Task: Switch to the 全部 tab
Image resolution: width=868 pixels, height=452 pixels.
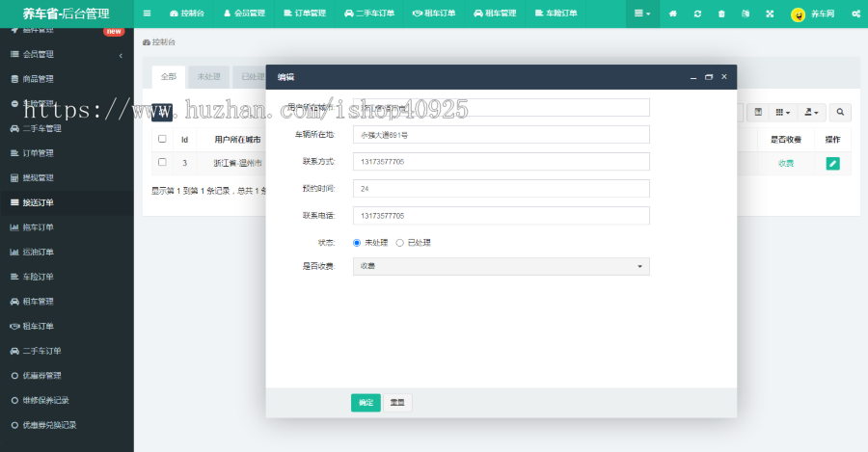Action: click(168, 77)
